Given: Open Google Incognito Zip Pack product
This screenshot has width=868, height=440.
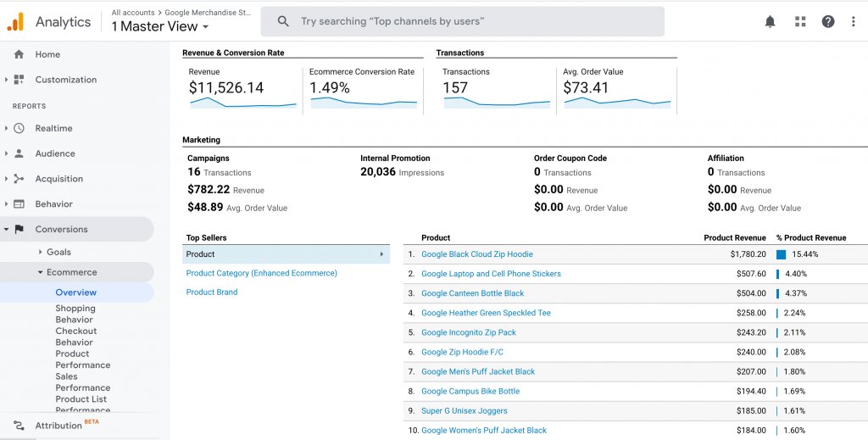Looking at the screenshot, I should tap(468, 332).
